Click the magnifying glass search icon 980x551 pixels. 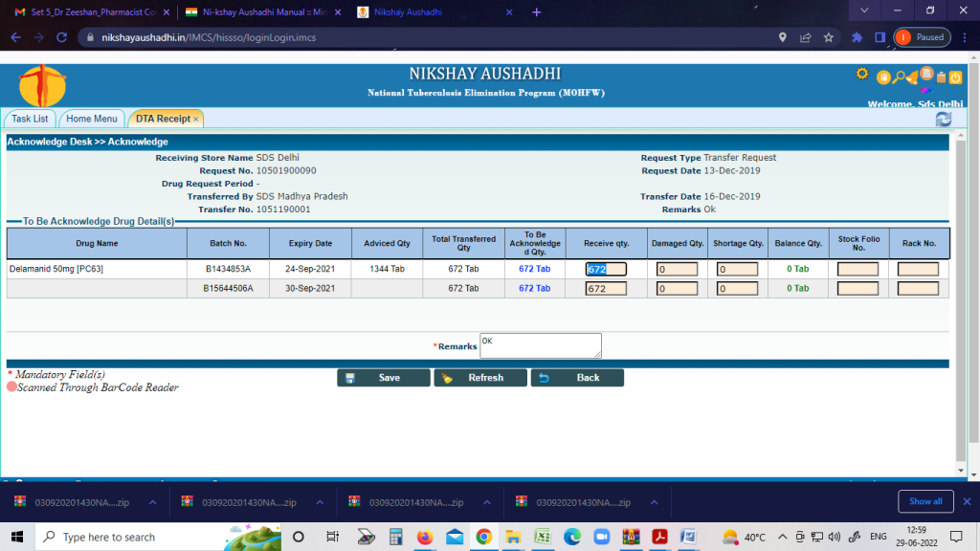click(899, 77)
